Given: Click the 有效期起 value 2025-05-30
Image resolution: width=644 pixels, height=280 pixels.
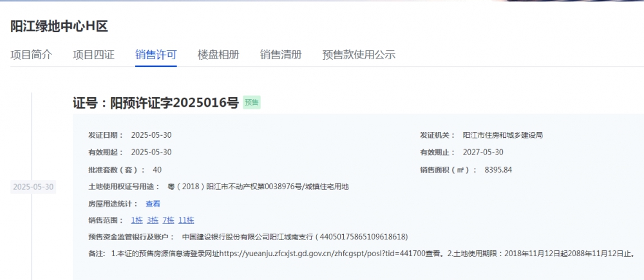Looking at the screenshot, I should point(151,153).
